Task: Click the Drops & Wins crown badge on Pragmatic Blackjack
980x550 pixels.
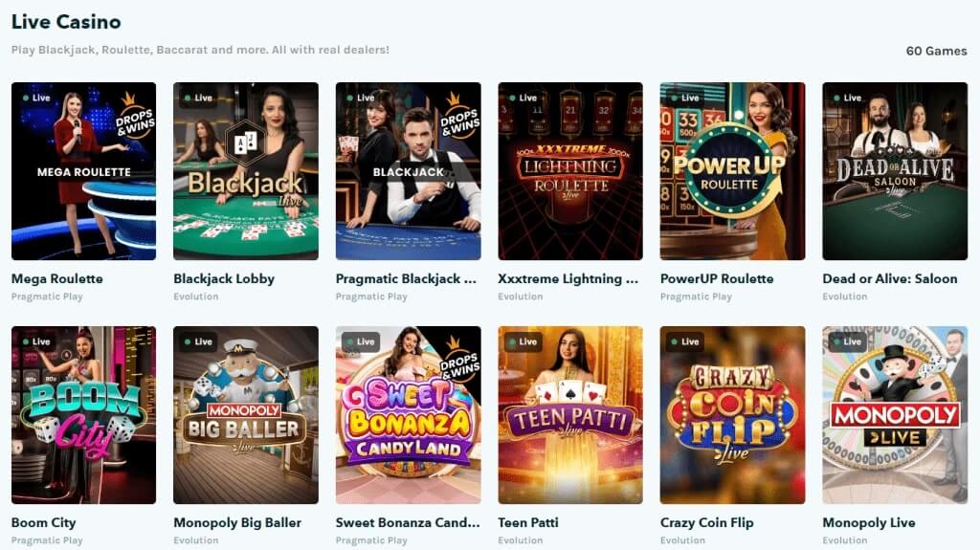Action: pos(459,117)
